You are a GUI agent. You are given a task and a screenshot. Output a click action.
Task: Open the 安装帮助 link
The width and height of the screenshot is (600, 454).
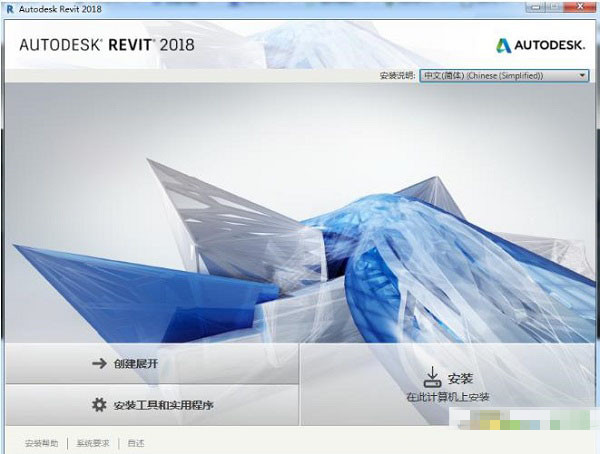pos(41,443)
